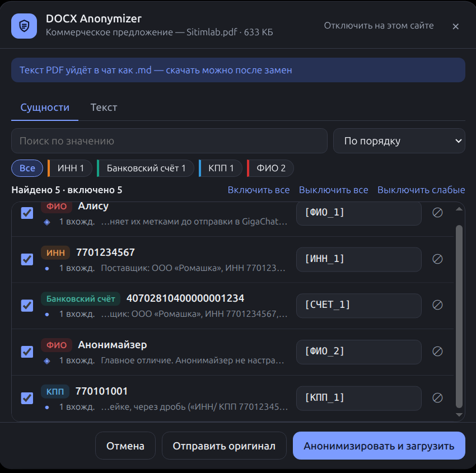Image resolution: width=476 pixels, height=473 pixels.
Task: Click the Отмена button
Action: [125, 446]
